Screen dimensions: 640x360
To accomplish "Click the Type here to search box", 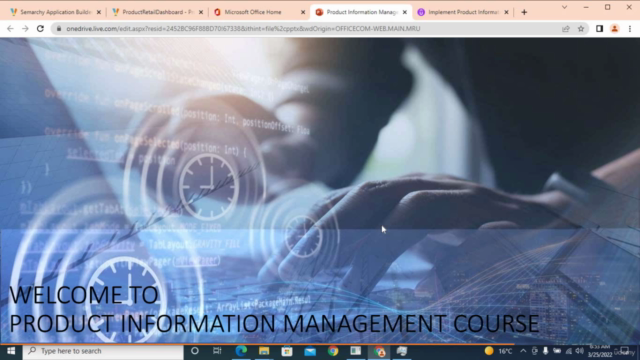I will tap(103, 351).
